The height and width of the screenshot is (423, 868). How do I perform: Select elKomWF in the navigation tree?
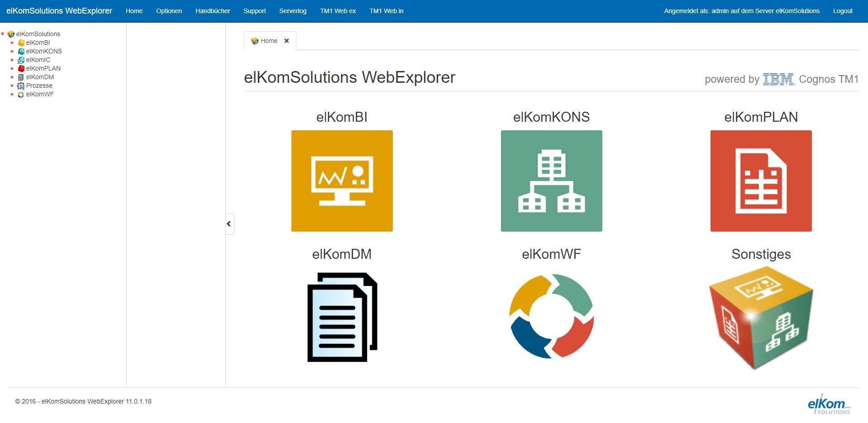click(40, 94)
